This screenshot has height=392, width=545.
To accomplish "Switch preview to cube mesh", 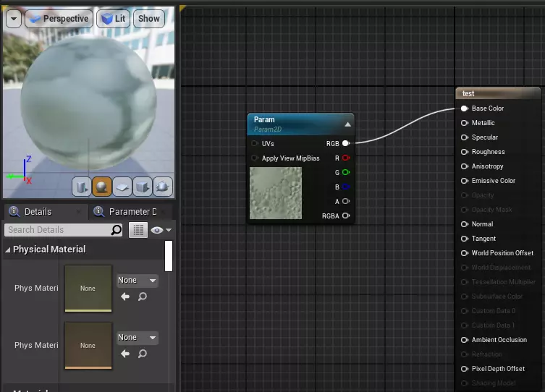I will [143, 187].
